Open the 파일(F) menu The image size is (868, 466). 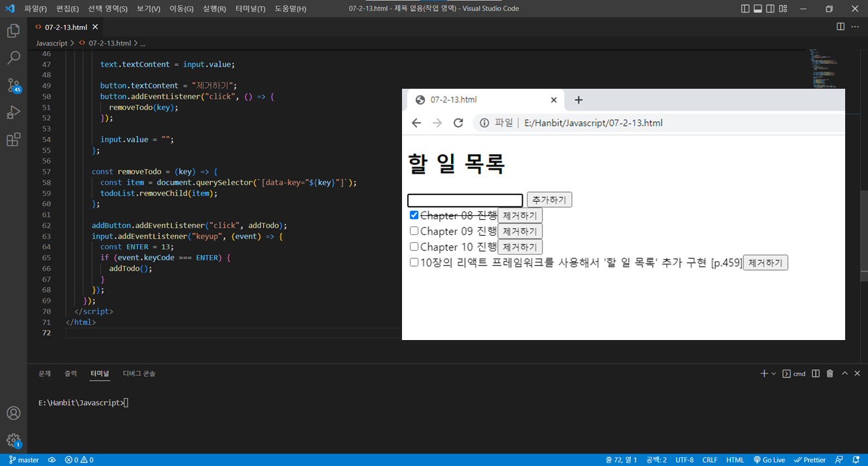pos(36,8)
